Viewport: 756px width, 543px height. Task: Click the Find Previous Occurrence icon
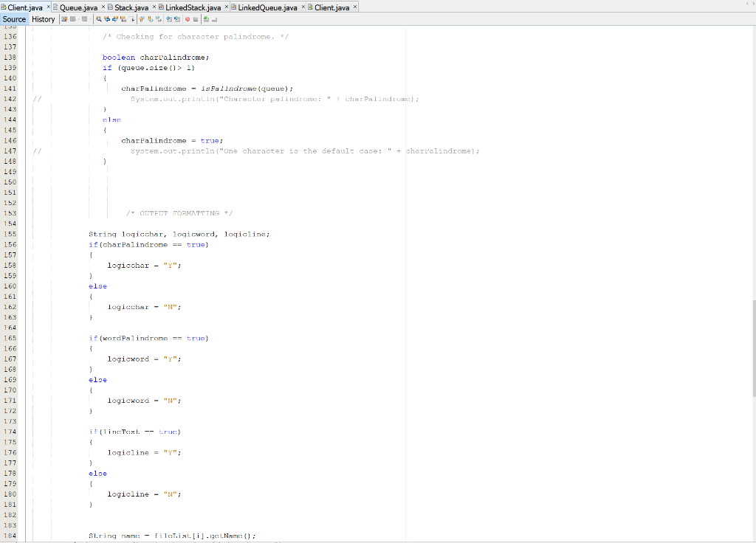pyautogui.click(x=107, y=19)
